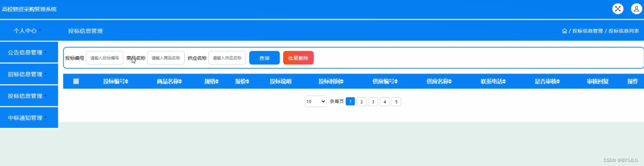Screen dimensions: 644x166
Task: Click the 查询 search button
Action: 264,58
